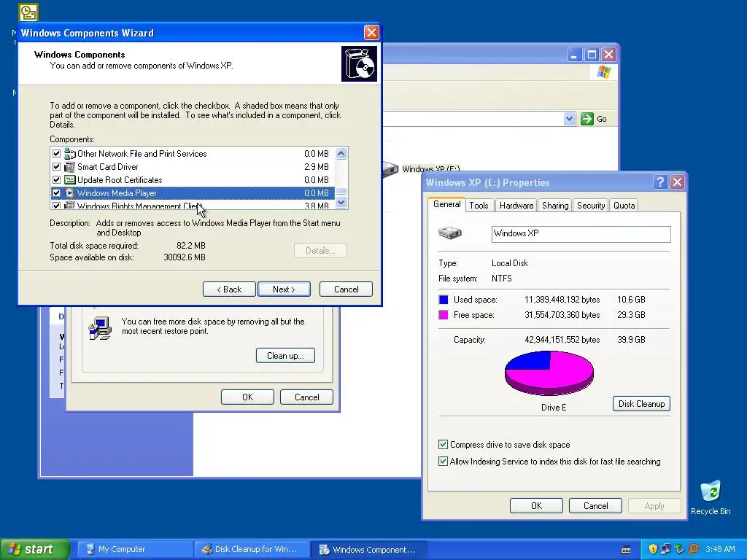The height and width of the screenshot is (560, 747).
Task: Click the '30092.6 MB' space available value
Action: [x=185, y=257]
